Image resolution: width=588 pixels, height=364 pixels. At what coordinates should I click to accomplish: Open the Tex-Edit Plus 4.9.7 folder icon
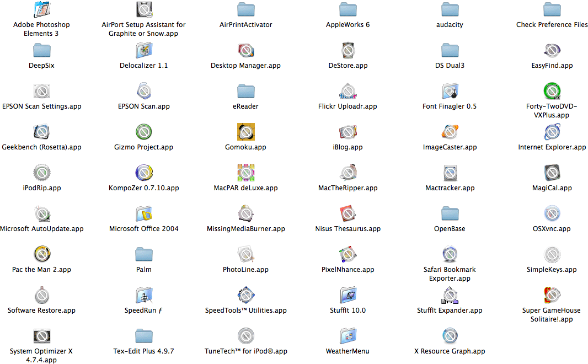pyautogui.click(x=144, y=336)
